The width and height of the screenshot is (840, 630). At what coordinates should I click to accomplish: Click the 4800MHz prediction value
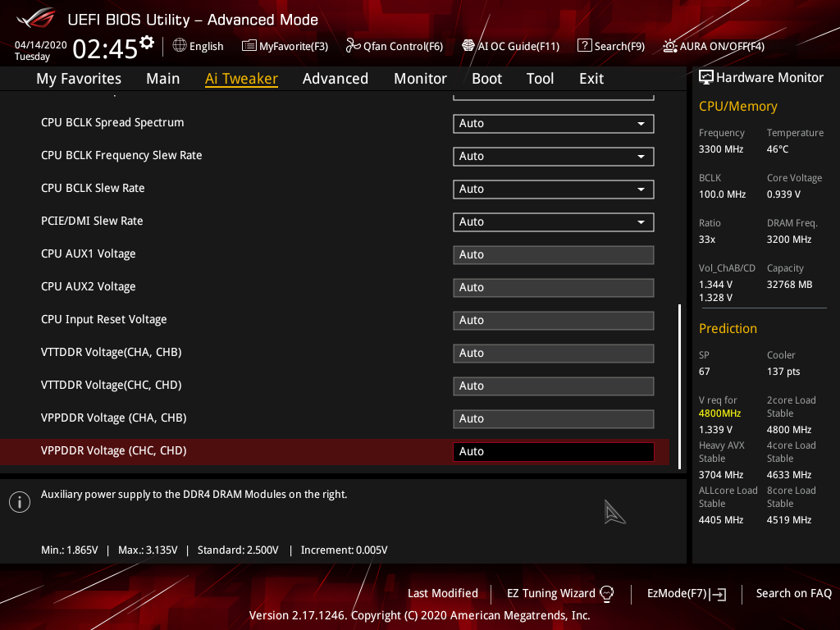(719, 413)
